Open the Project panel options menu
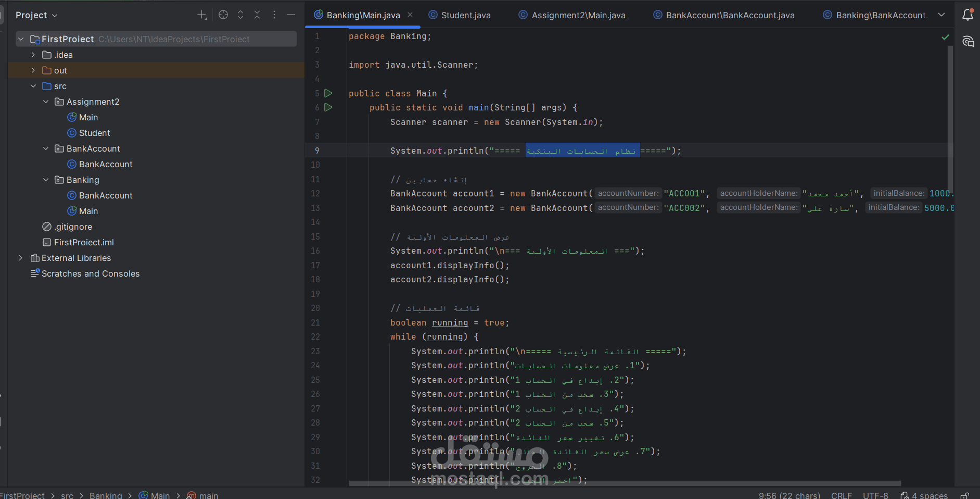This screenshot has width=980, height=499. pyautogui.click(x=274, y=15)
